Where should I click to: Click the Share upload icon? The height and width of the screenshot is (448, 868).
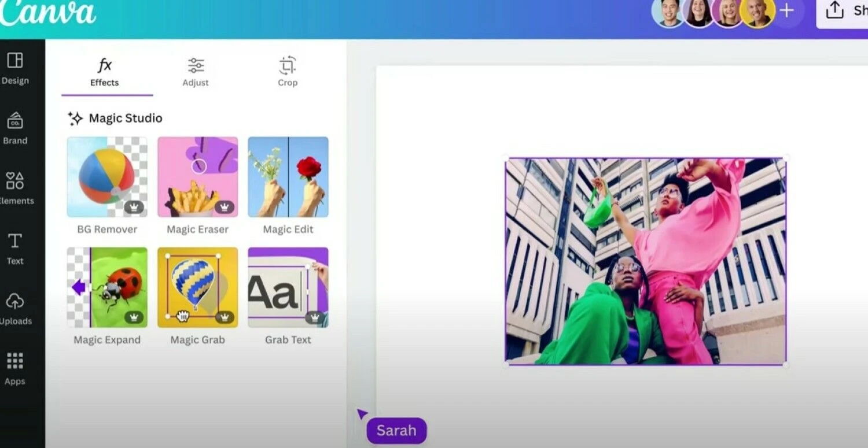click(x=834, y=10)
